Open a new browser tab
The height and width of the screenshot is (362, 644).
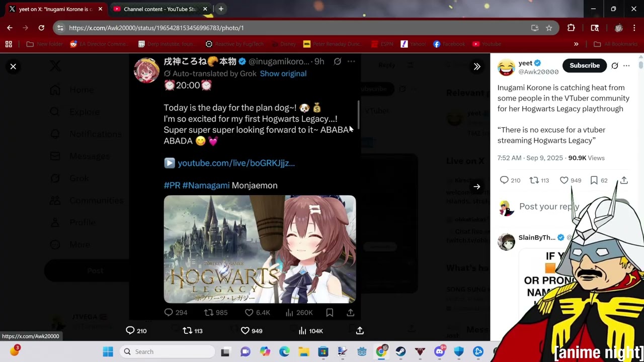[x=221, y=9]
